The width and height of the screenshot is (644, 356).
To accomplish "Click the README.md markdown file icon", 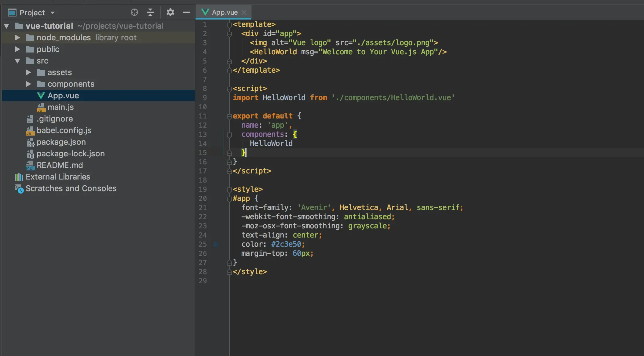I will pos(30,165).
